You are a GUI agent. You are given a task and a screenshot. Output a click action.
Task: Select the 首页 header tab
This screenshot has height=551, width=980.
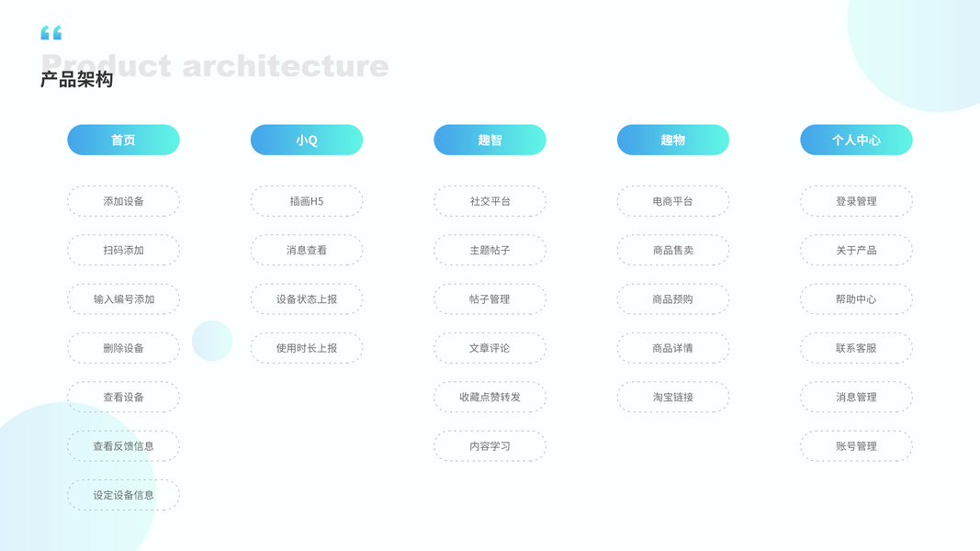pos(123,140)
